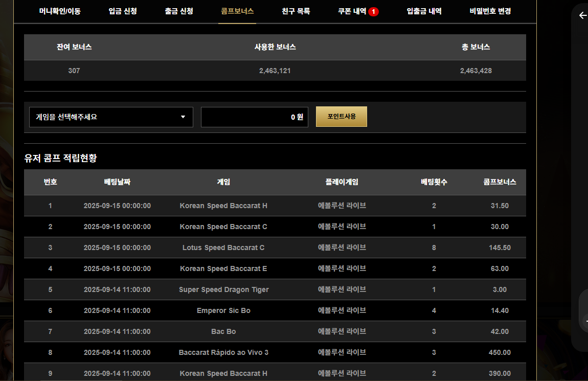Click comp bonus value 63.00
This screenshot has width=588, height=381.
[500, 268]
